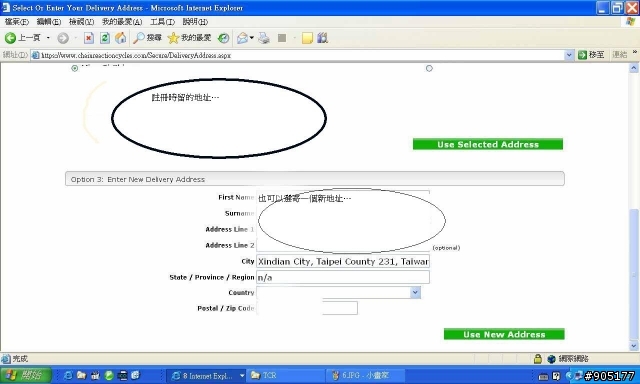Stop loading with the red X icon
The image size is (640, 384).
click(x=89, y=38)
